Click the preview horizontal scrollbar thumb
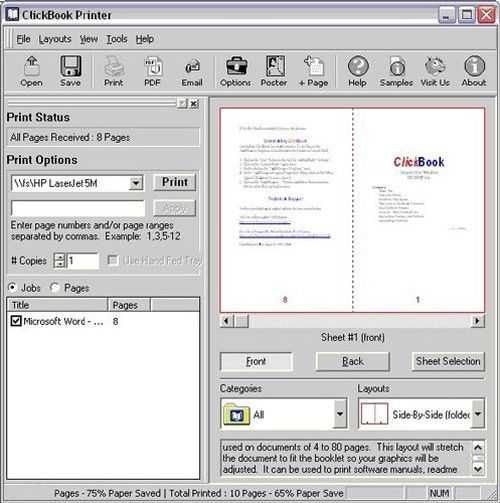Viewport: 500px width, 503px height. coord(242,321)
